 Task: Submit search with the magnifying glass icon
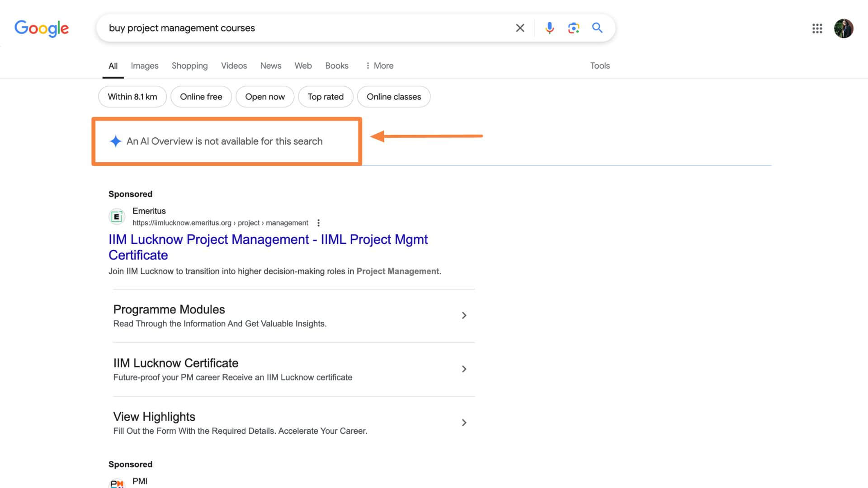pyautogui.click(x=597, y=28)
